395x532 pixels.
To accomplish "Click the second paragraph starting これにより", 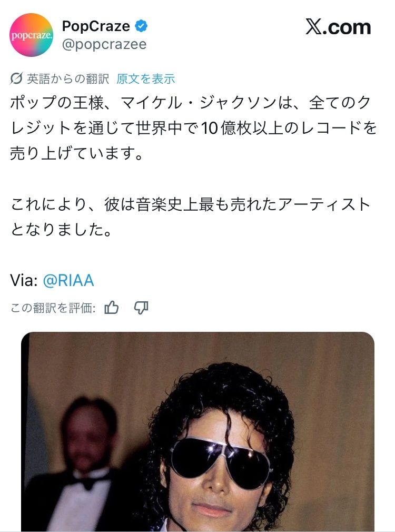I will (190, 217).
